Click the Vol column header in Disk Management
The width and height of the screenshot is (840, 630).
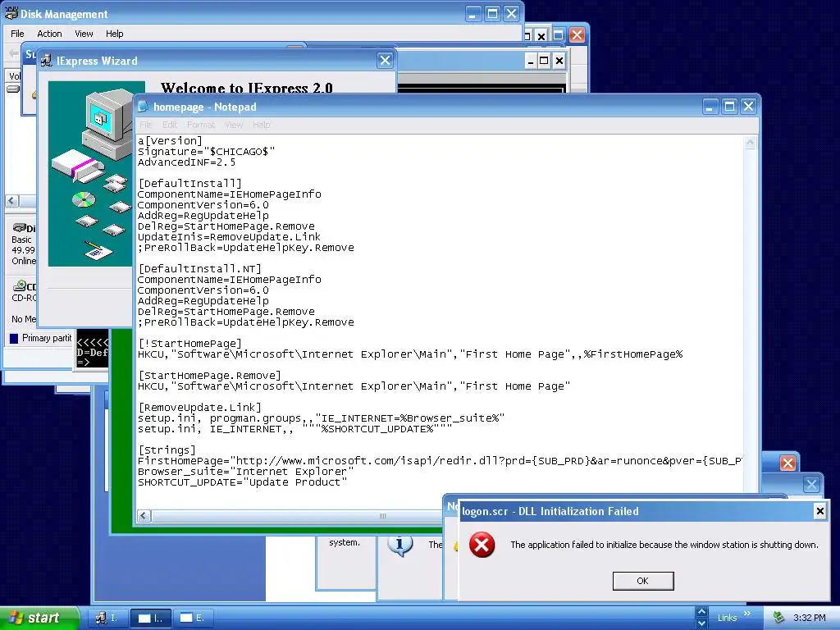click(x=15, y=76)
